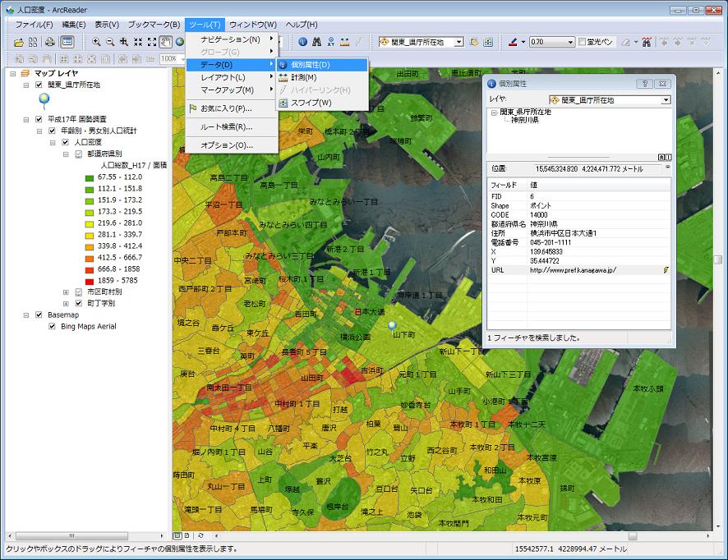Toggle layer transparency/swipe icon right of layer dropdown

(488, 42)
